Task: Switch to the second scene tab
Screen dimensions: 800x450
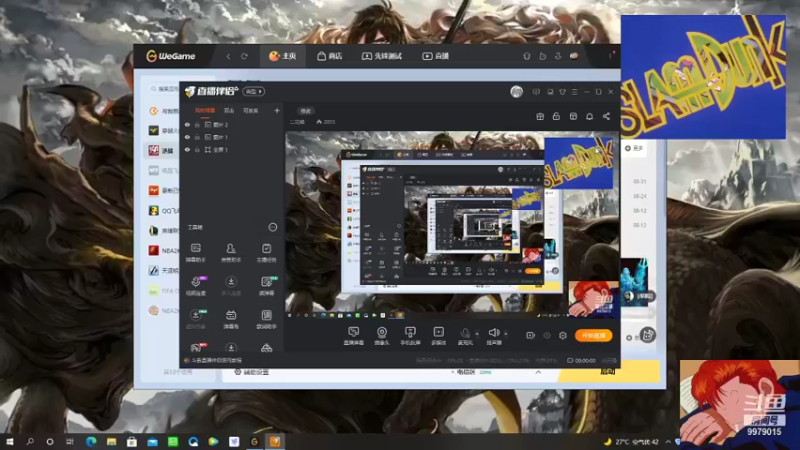Action: click(x=229, y=111)
